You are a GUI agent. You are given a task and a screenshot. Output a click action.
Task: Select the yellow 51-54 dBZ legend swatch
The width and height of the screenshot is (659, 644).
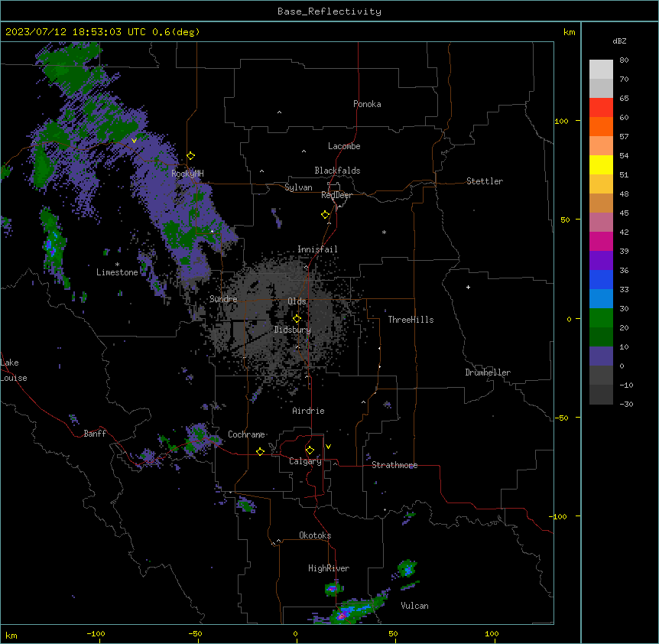click(x=601, y=164)
